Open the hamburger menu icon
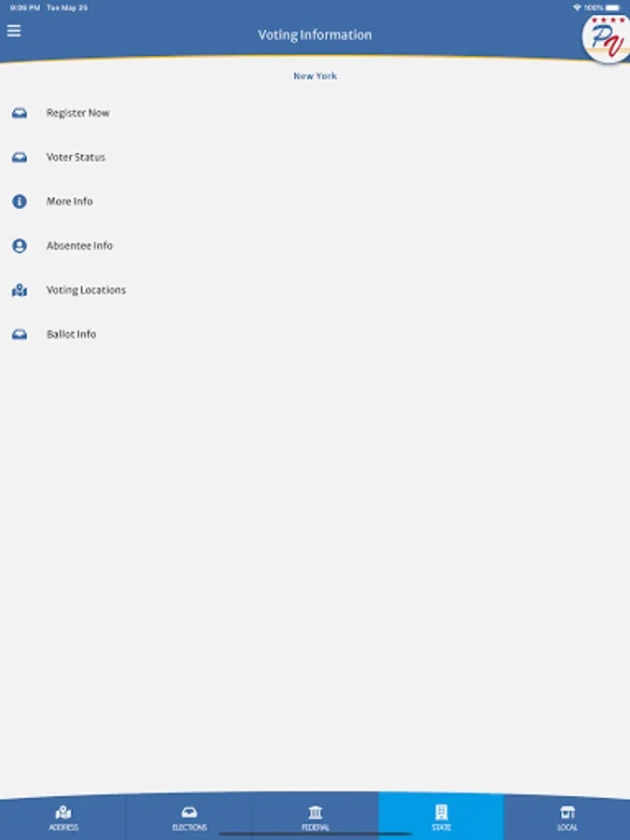630x840 pixels. point(14,31)
